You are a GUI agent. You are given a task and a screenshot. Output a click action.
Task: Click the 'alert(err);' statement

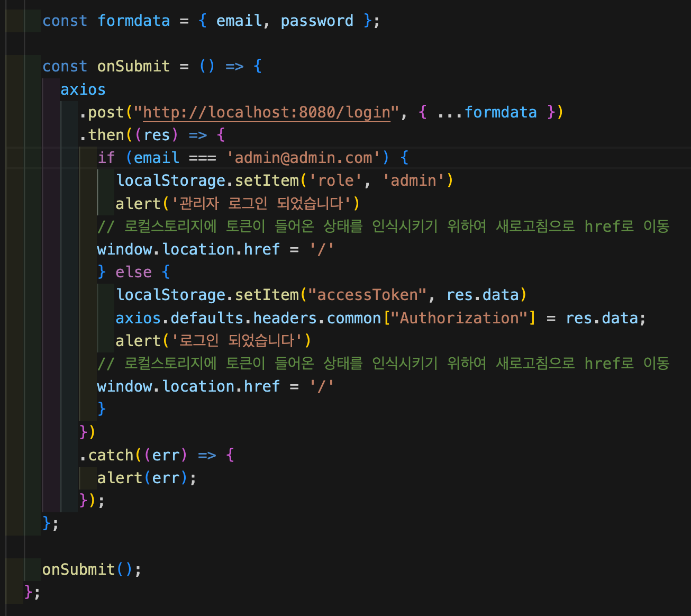coord(147,478)
